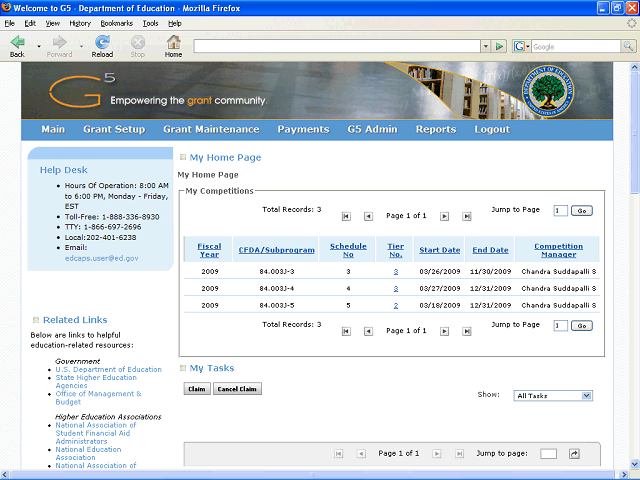Go to previous page in top competitions pager

pos(368,216)
